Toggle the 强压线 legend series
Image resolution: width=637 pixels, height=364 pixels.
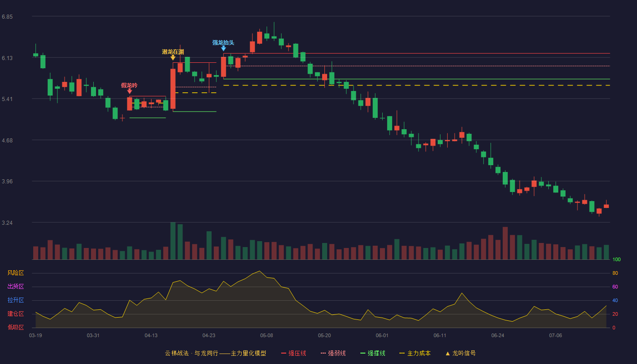coord(293,353)
